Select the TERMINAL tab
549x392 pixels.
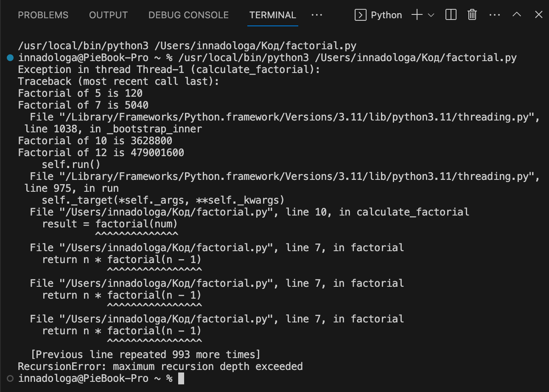pos(273,15)
